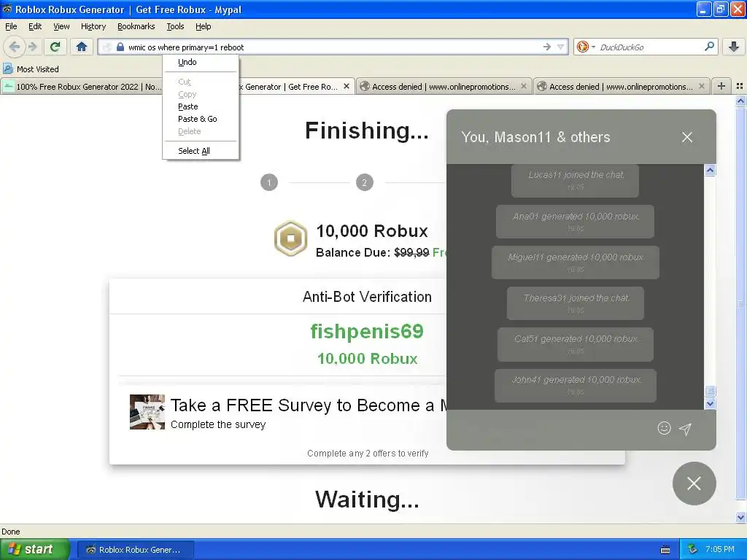Click Roblox Robux Gener... taskbar button

coord(135,550)
